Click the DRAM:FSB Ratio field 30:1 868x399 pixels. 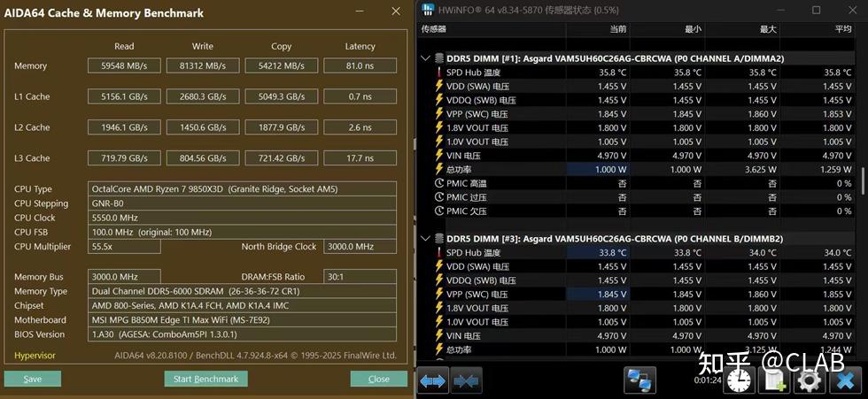[360, 276]
